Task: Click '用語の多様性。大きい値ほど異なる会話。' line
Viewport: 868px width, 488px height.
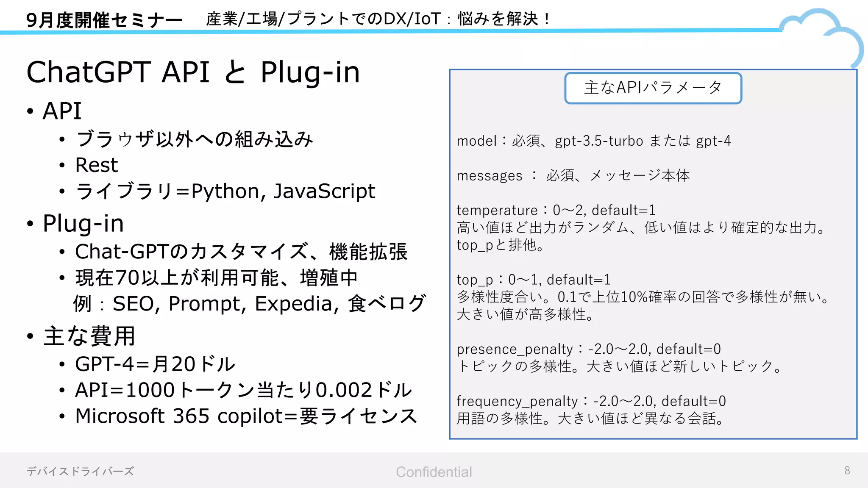Action: pyautogui.click(x=591, y=419)
